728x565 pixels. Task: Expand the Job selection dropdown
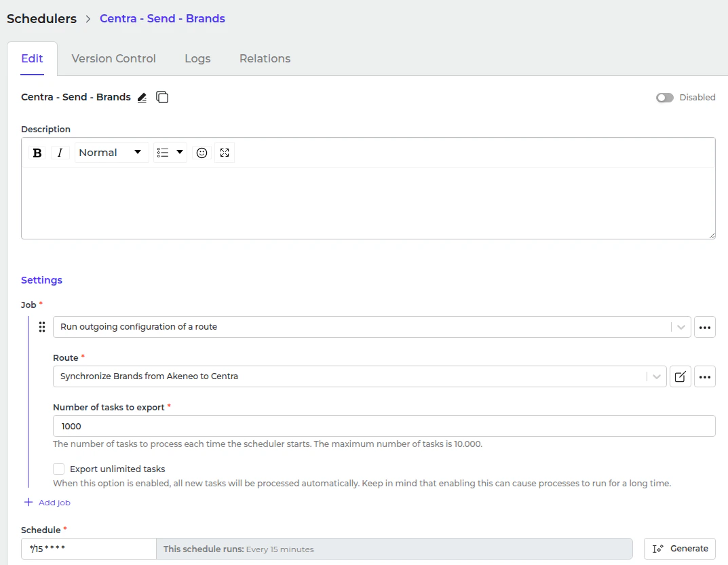pyautogui.click(x=681, y=328)
